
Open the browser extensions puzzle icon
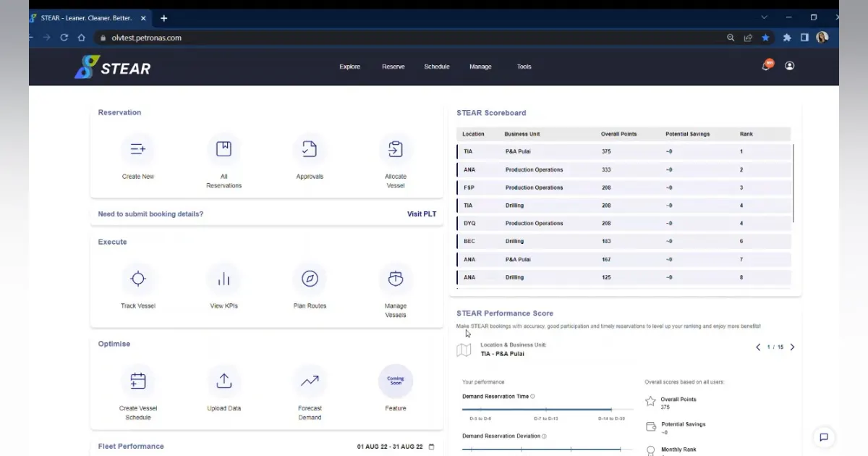click(787, 38)
